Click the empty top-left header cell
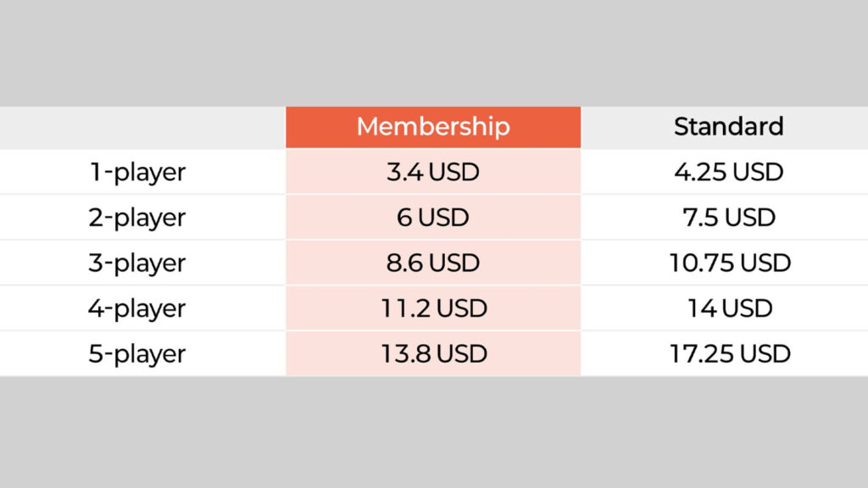The image size is (868, 488). pos(142,127)
